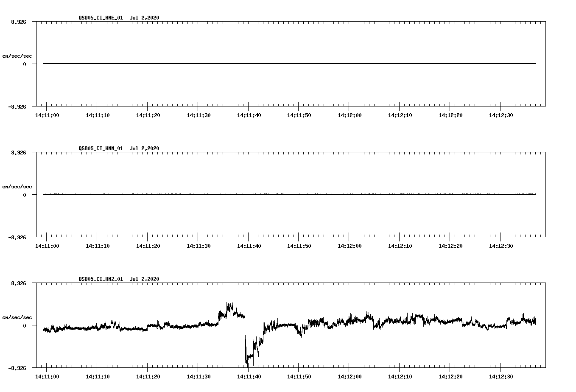This screenshot has width=576, height=392.
Task: Click 14:12:00 label under HNN plot
Action: pyautogui.click(x=350, y=246)
